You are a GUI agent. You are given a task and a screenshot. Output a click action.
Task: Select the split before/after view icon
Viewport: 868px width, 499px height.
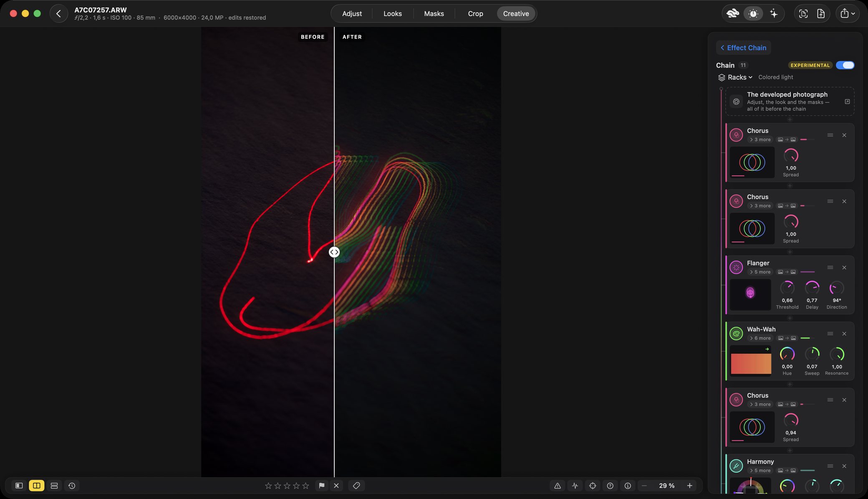point(37,486)
